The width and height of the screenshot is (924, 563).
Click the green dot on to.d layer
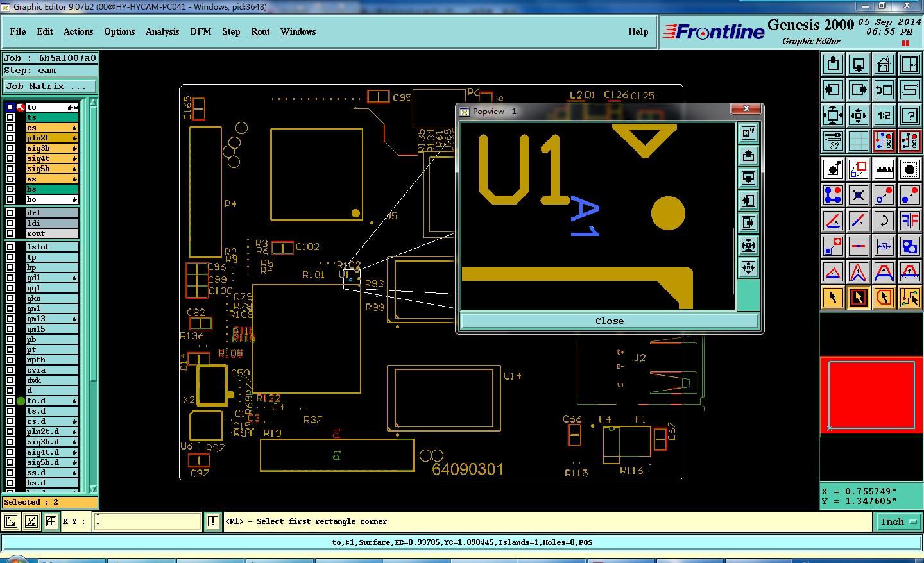(21, 401)
